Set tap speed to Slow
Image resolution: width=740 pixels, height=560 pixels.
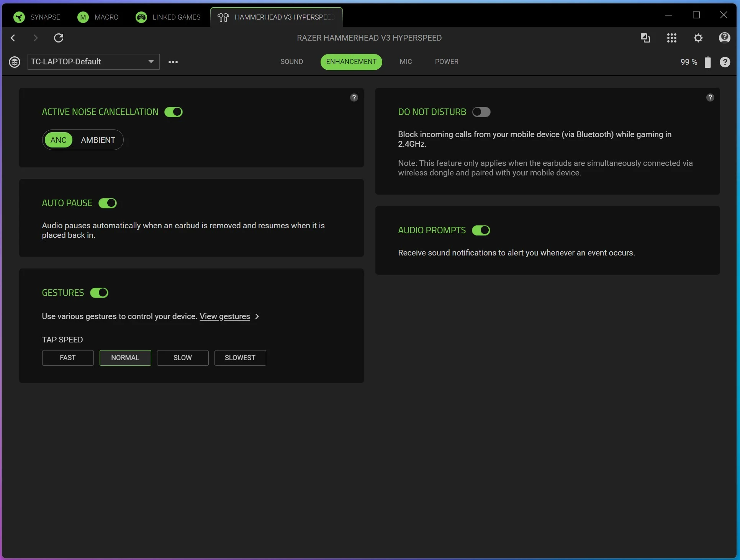coord(183,358)
